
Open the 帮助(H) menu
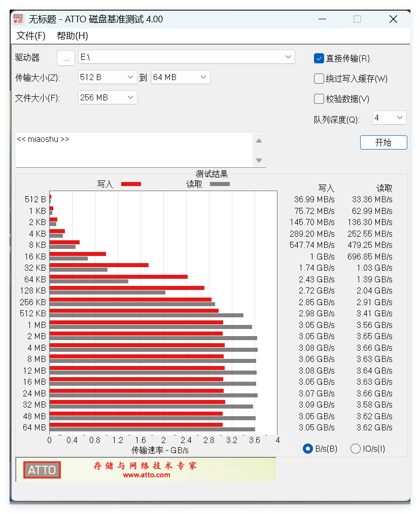(72, 35)
